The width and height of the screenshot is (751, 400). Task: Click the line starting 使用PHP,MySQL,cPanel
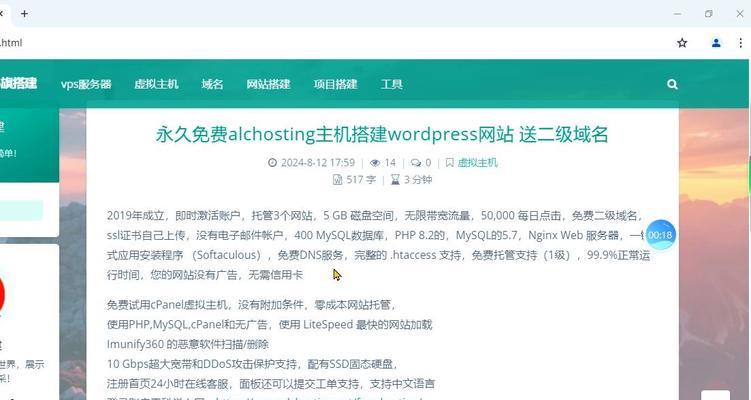pos(269,325)
